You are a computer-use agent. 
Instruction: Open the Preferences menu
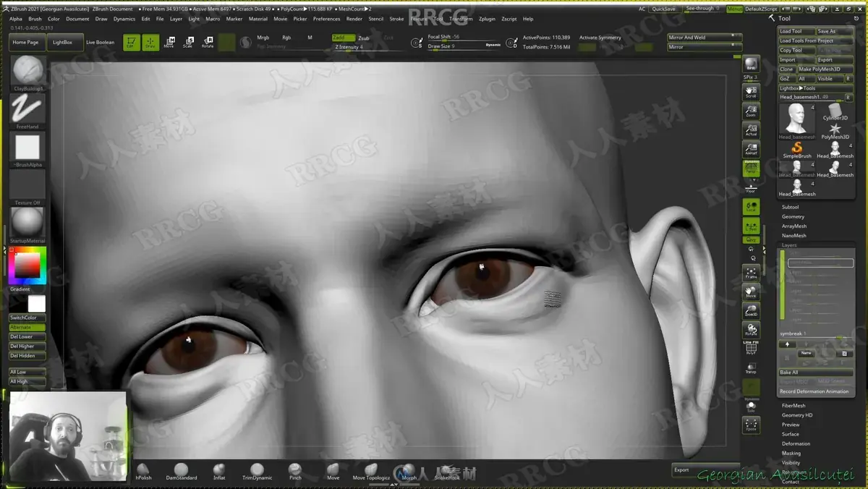[x=326, y=19]
